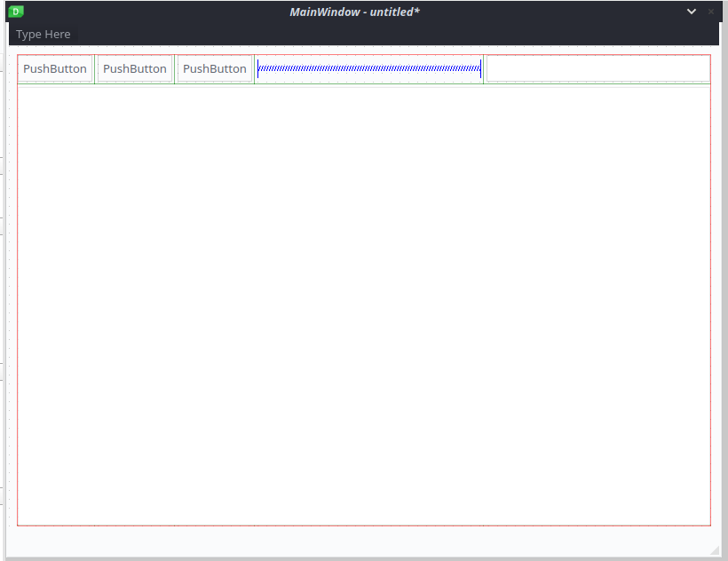Click the line edit field right of the spacer

(597, 68)
